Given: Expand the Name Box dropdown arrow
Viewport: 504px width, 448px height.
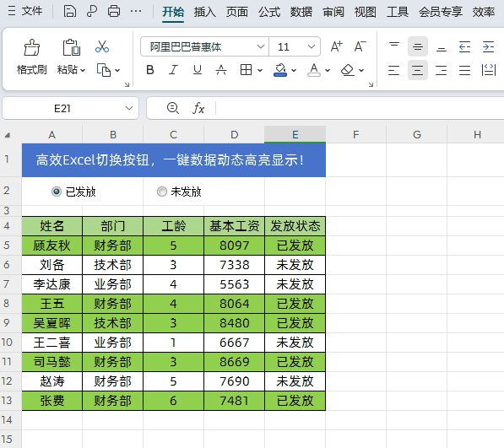Looking at the screenshot, I should (x=129, y=108).
